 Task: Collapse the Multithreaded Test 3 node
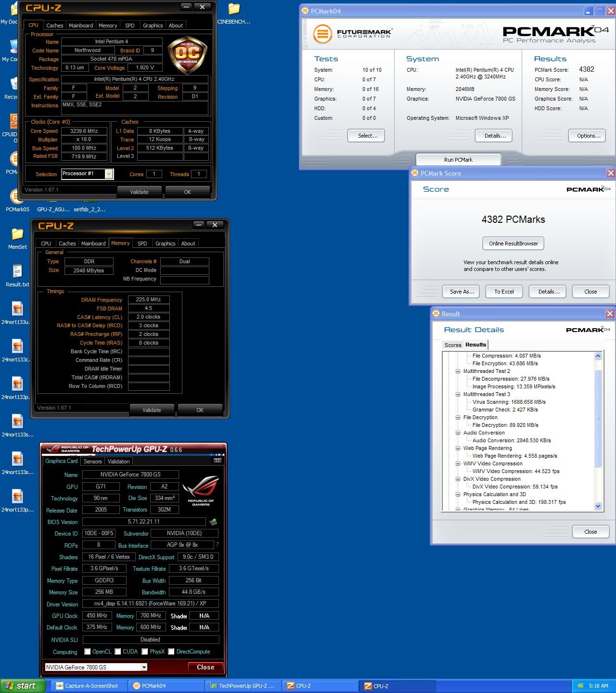458,394
